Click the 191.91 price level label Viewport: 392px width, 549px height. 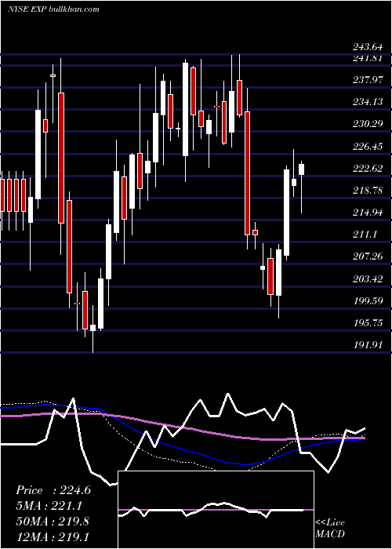pyautogui.click(x=367, y=345)
